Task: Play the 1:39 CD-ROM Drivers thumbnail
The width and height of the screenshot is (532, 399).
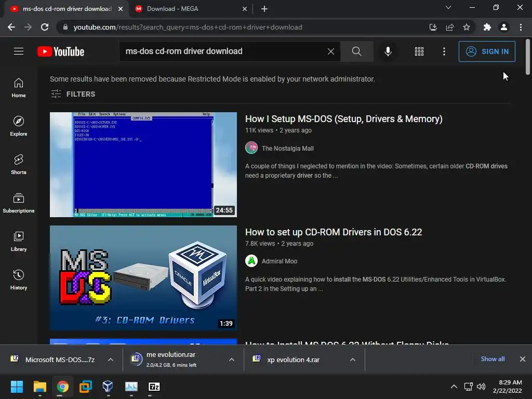Action: pos(143,278)
